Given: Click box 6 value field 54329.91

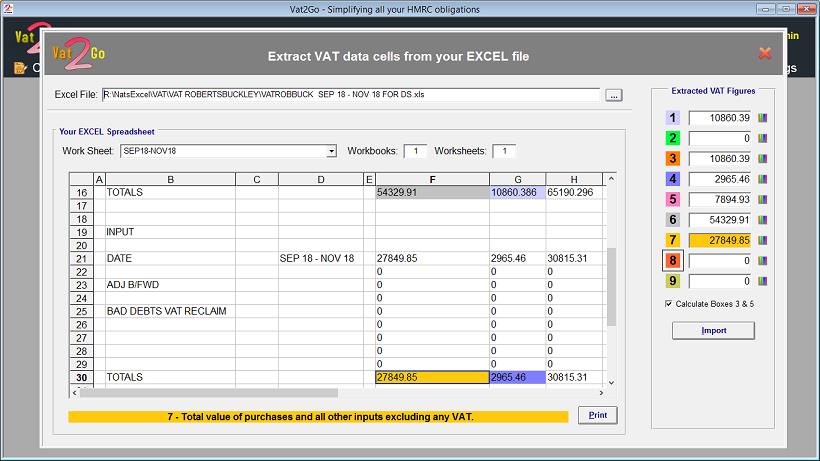Looking at the screenshot, I should [x=720, y=220].
